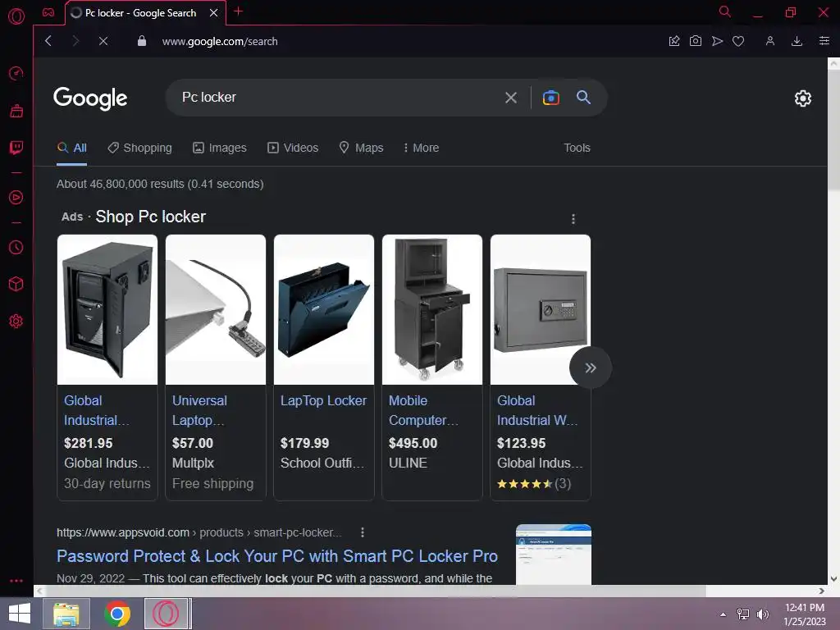
Task: Click into the Pc locker search field
Action: pyautogui.click(x=337, y=98)
